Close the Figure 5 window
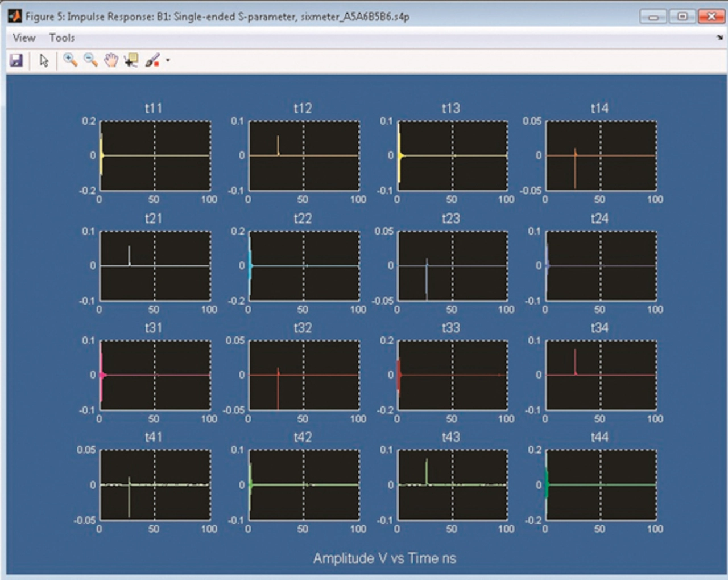This screenshot has height=580, width=728. point(711,17)
